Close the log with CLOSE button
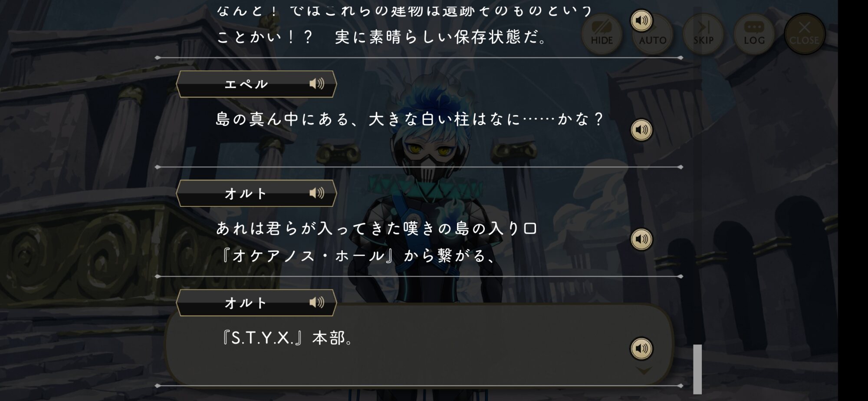868x401 pixels. [804, 34]
